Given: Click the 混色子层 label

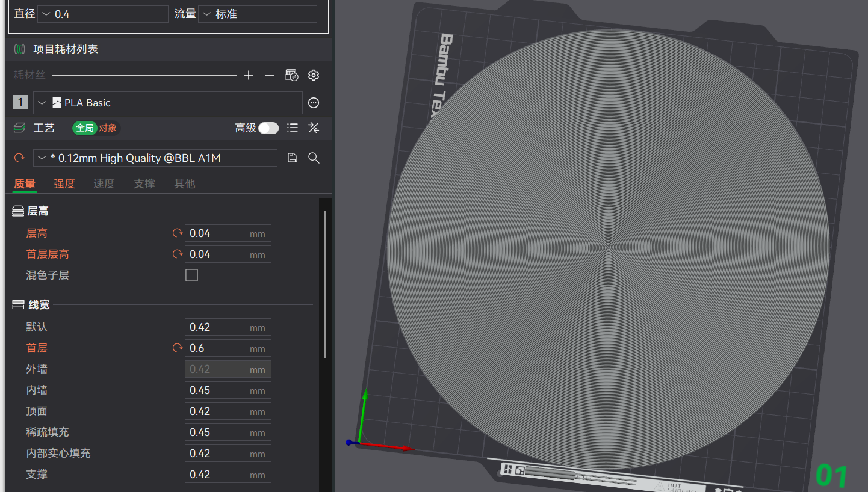Looking at the screenshot, I should (x=48, y=275).
